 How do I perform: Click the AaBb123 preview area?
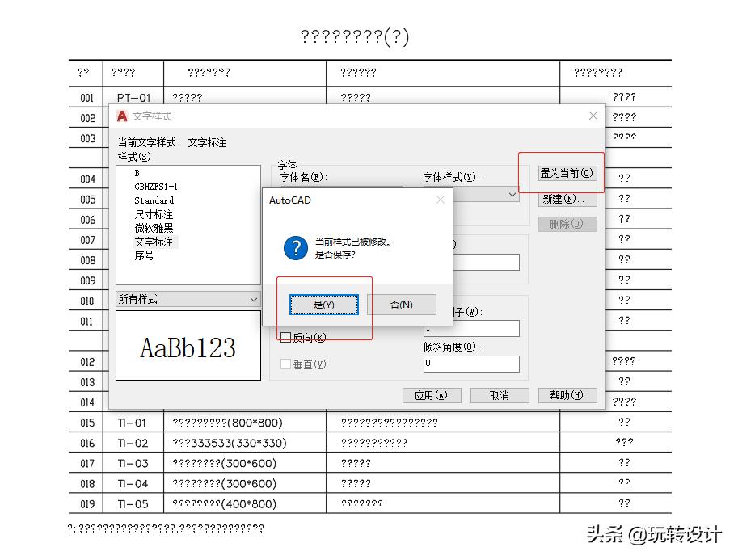(188, 346)
